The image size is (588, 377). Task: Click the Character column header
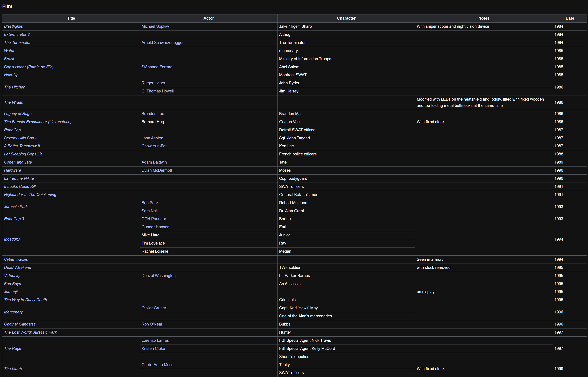(x=346, y=18)
